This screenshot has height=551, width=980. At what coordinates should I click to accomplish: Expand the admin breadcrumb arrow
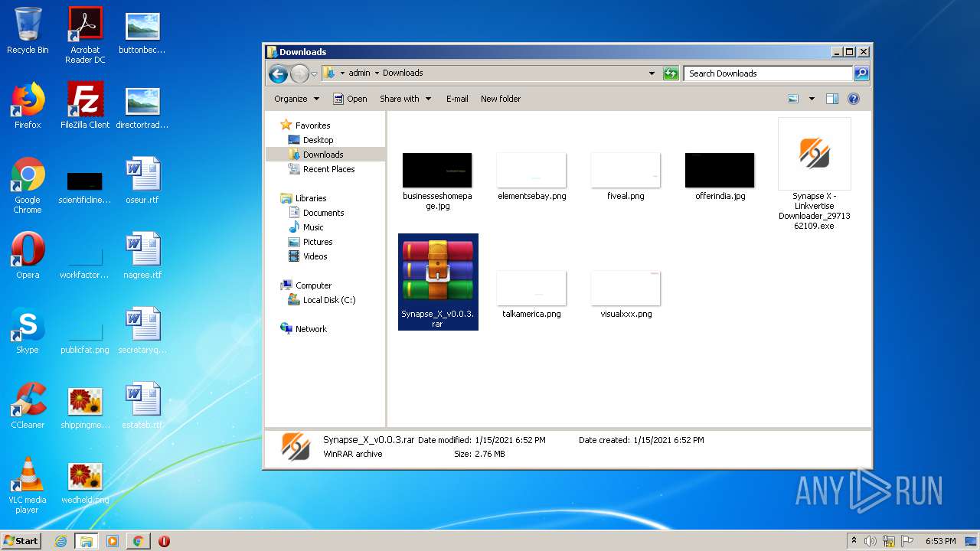tap(377, 73)
